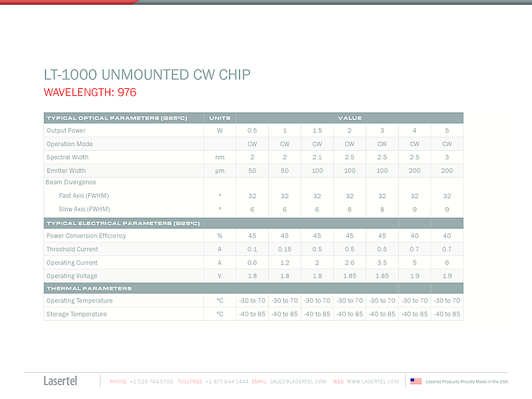Click the Spectral Width row label

pos(68,157)
